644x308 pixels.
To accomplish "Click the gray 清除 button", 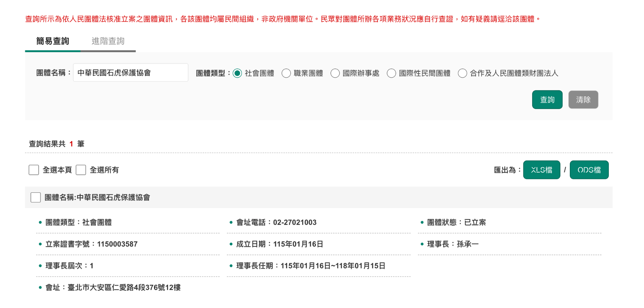I will [583, 100].
